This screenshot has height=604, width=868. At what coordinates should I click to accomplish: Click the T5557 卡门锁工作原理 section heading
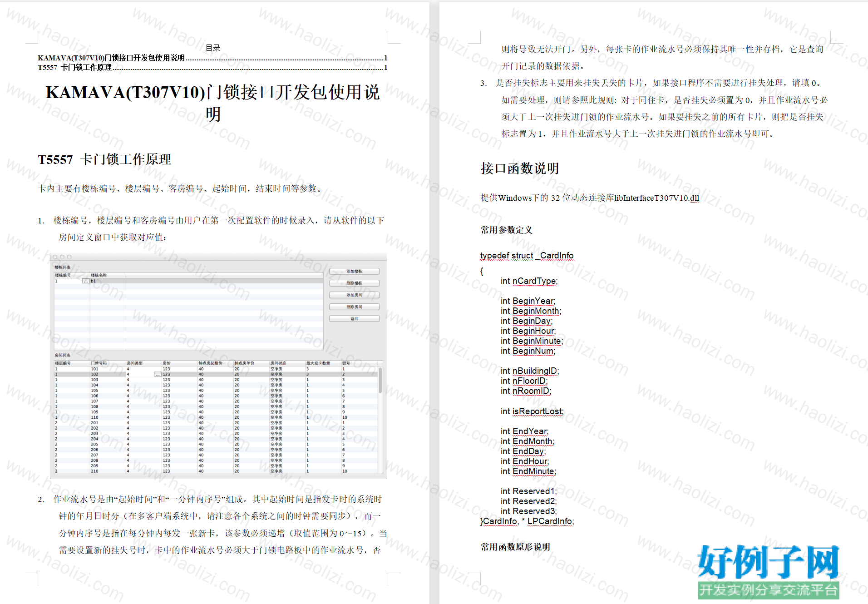[x=104, y=159]
